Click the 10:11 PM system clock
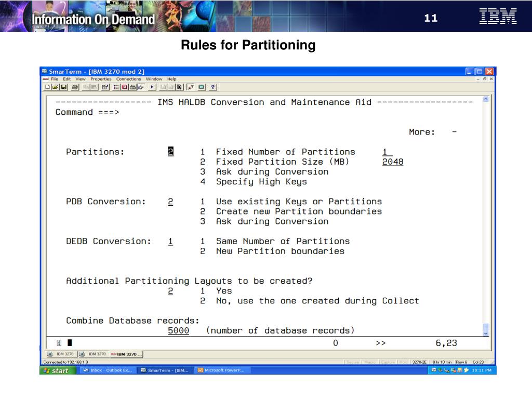This screenshot has width=532, height=399. (482, 370)
